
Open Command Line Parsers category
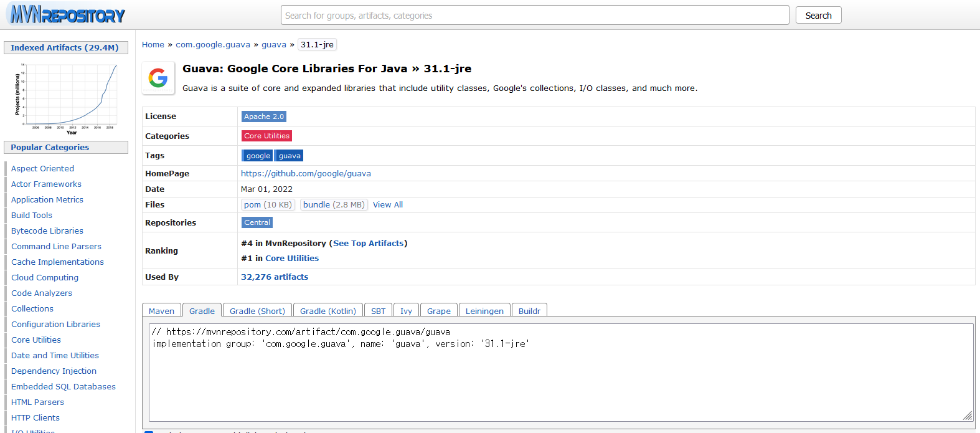[x=56, y=246]
